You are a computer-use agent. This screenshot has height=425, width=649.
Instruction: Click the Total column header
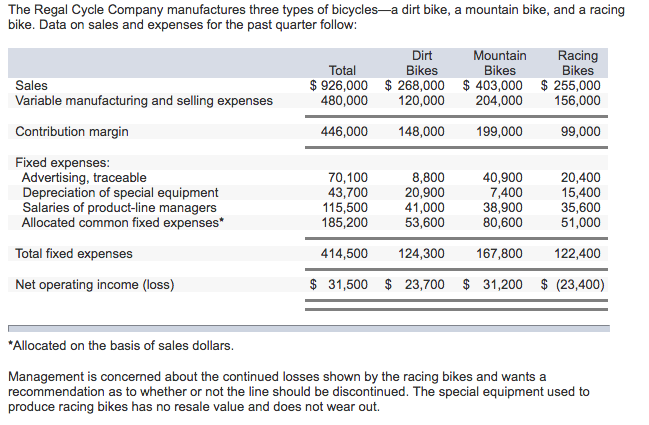click(342, 70)
